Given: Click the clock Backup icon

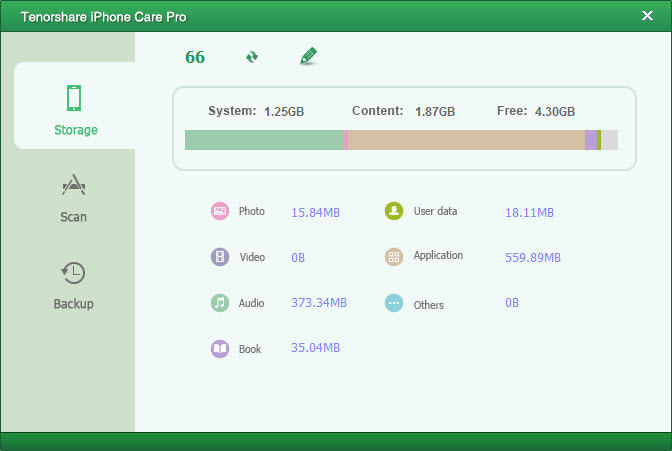Looking at the screenshot, I should (x=73, y=273).
